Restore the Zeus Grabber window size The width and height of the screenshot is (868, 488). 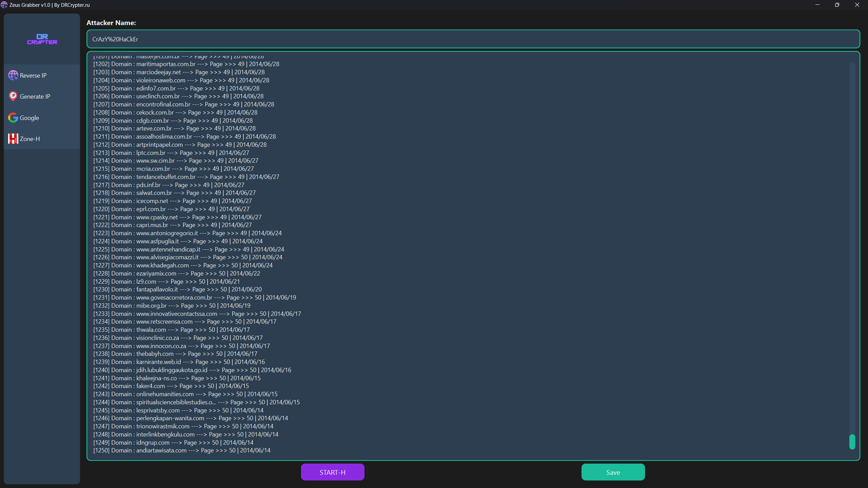pos(836,5)
